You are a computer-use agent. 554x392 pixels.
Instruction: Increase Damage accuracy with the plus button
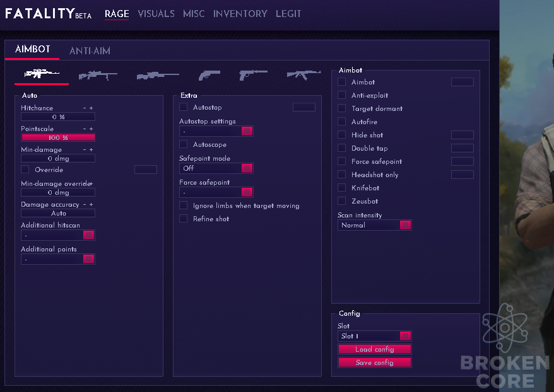point(91,204)
